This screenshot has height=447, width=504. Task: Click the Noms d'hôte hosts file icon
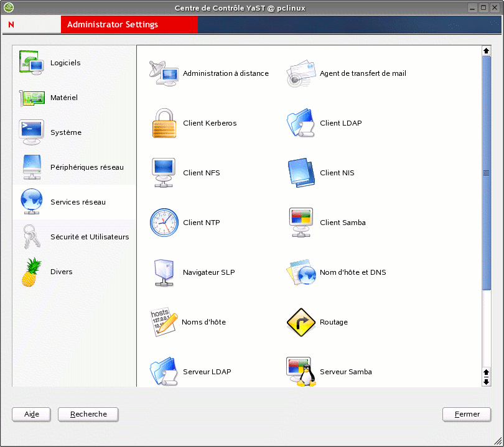(x=164, y=322)
